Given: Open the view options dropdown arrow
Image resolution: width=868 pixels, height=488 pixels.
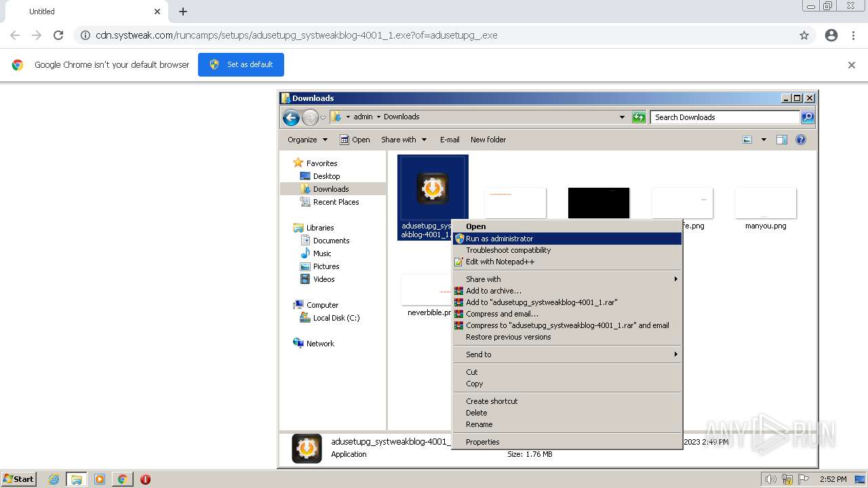Looking at the screenshot, I should (x=764, y=140).
